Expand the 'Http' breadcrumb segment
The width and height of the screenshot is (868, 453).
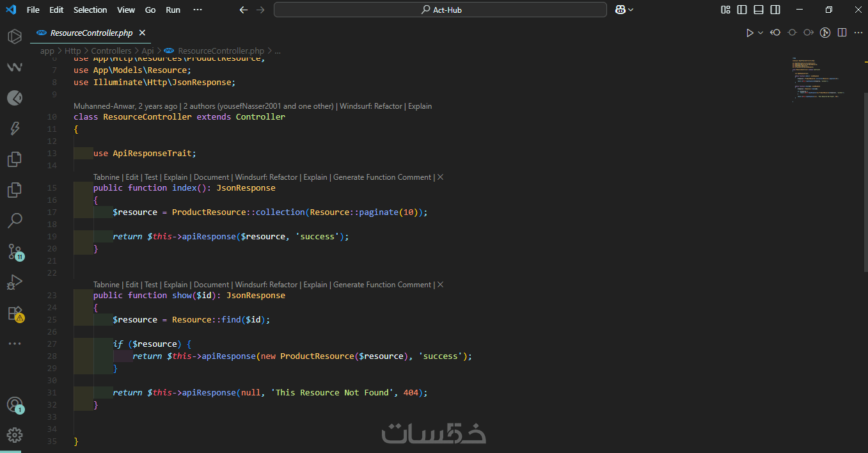[x=73, y=51]
